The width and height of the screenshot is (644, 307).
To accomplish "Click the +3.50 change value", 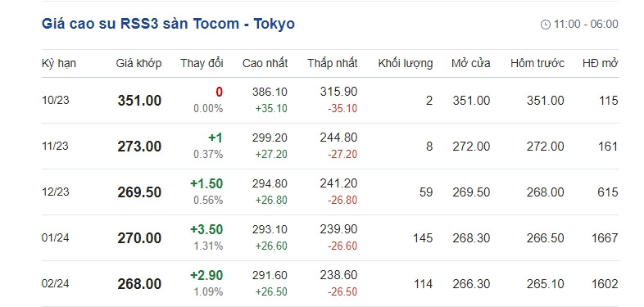I will click(x=206, y=229).
